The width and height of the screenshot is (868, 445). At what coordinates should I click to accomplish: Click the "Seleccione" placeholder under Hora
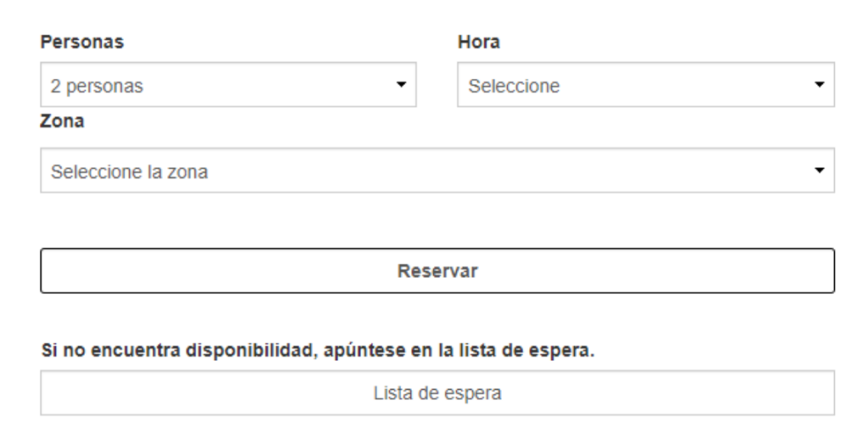coord(514,86)
